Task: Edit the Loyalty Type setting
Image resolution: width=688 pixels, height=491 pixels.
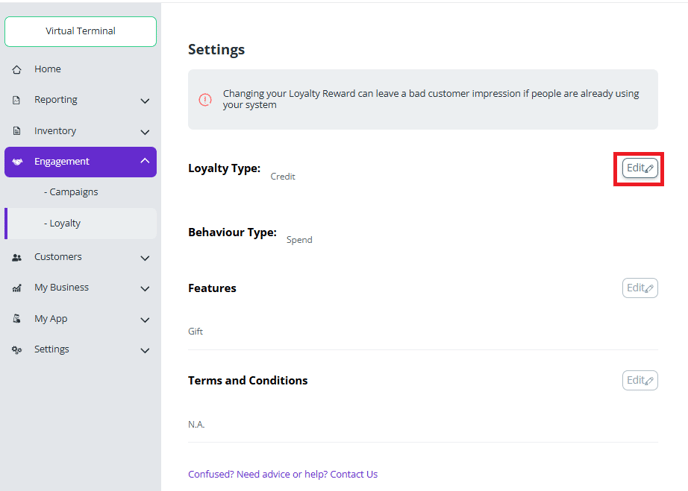Action: [x=639, y=168]
